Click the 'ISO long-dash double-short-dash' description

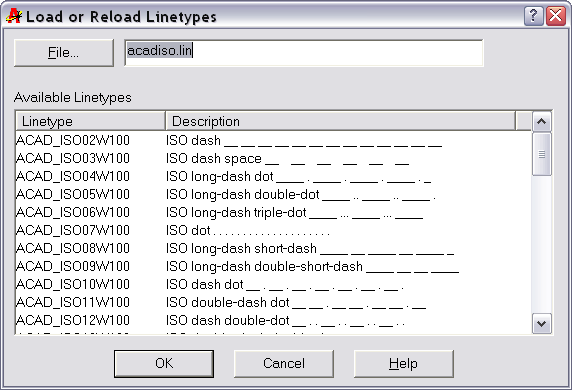coord(312,266)
